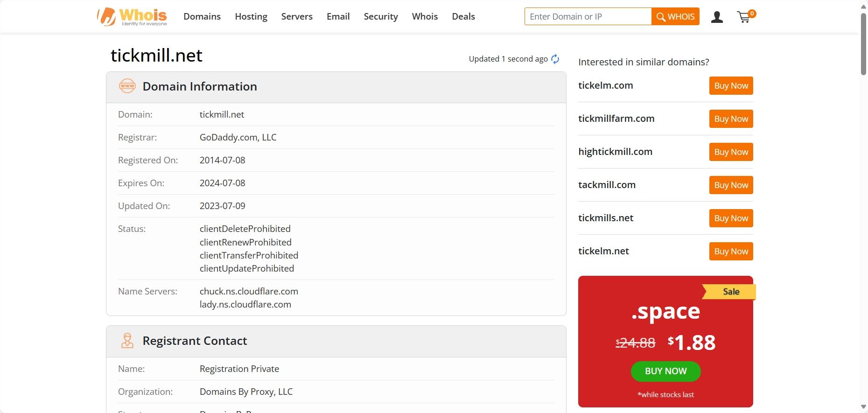The image size is (868, 413).
Task: Click the $1.88 sale price
Action: [x=692, y=343]
